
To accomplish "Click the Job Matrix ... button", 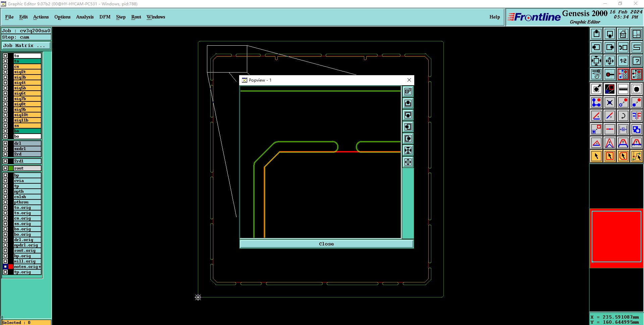I will [x=26, y=46].
